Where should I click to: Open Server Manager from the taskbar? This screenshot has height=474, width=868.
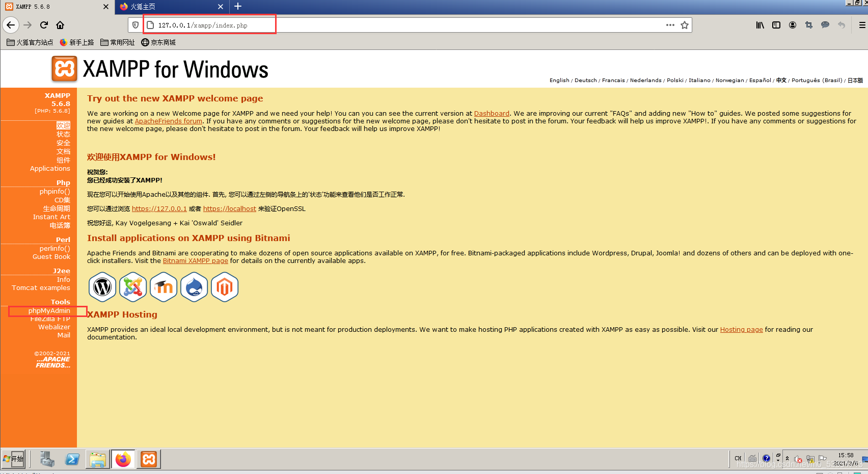point(47,459)
